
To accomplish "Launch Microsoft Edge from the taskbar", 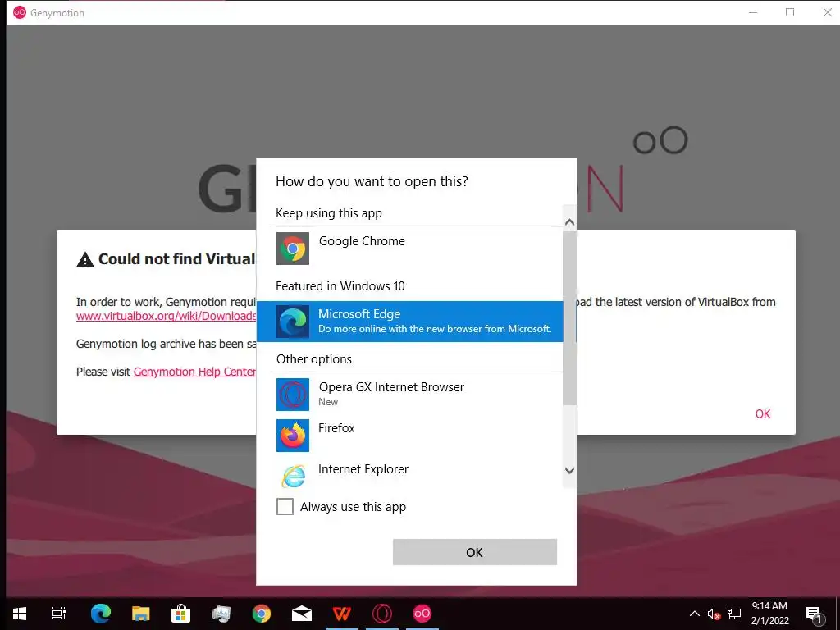I will tap(100, 614).
